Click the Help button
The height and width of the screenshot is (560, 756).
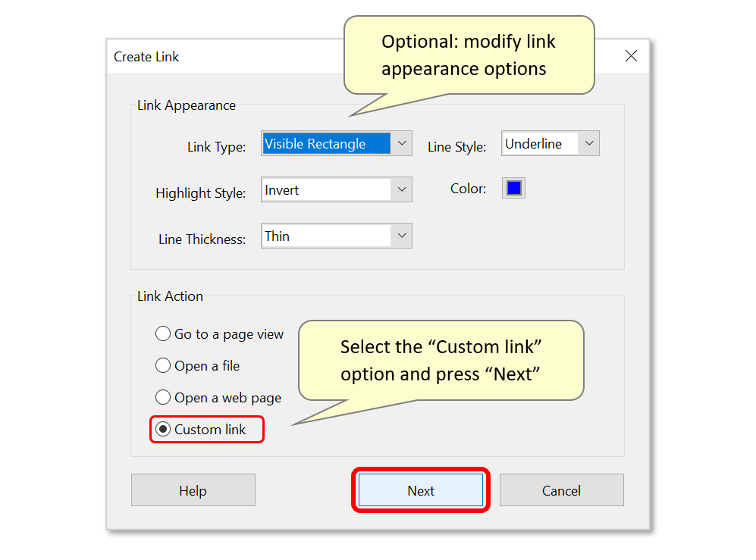point(193,490)
